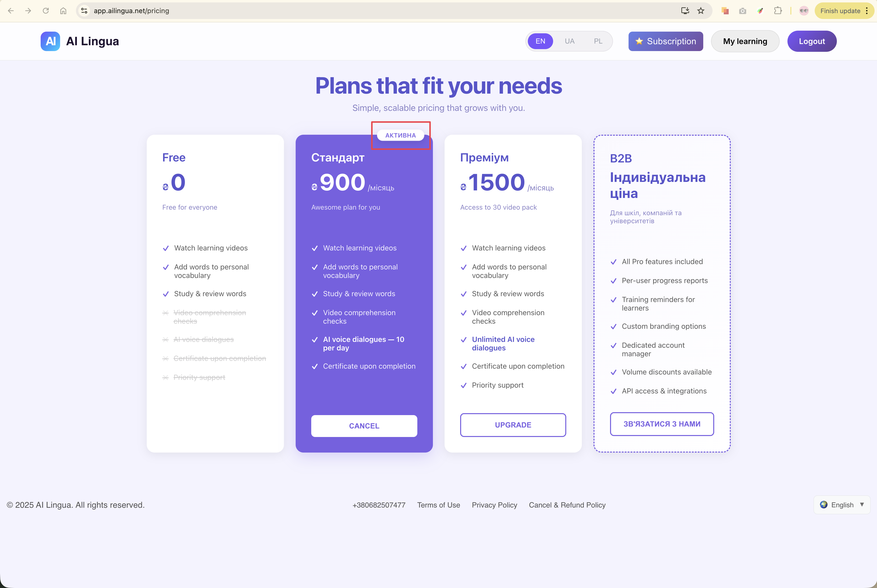Viewport: 877px width, 588px height.
Task: Go back with the browser arrow
Action: (x=11, y=11)
